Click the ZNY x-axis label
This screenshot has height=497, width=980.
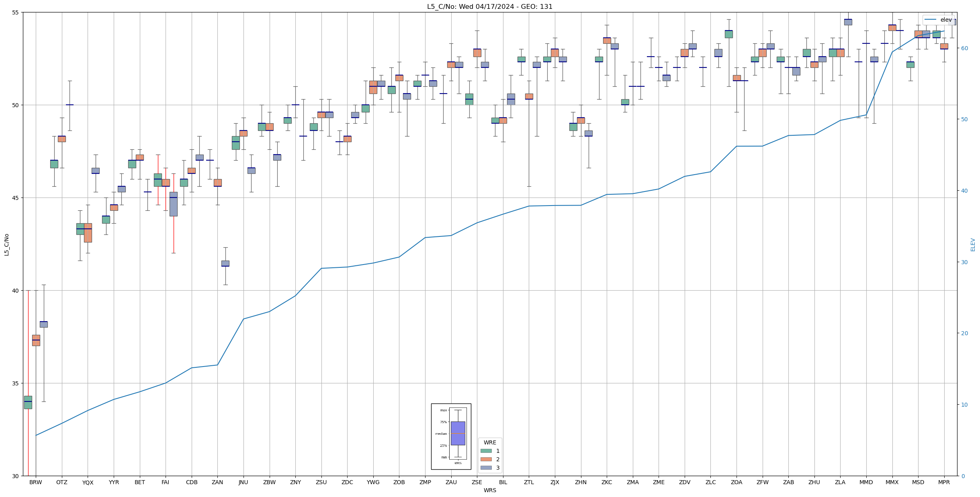(295, 483)
